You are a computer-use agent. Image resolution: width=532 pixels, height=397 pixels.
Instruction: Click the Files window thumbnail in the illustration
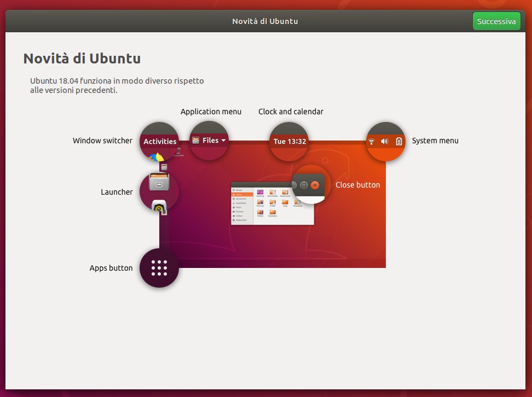pyautogui.click(x=273, y=203)
